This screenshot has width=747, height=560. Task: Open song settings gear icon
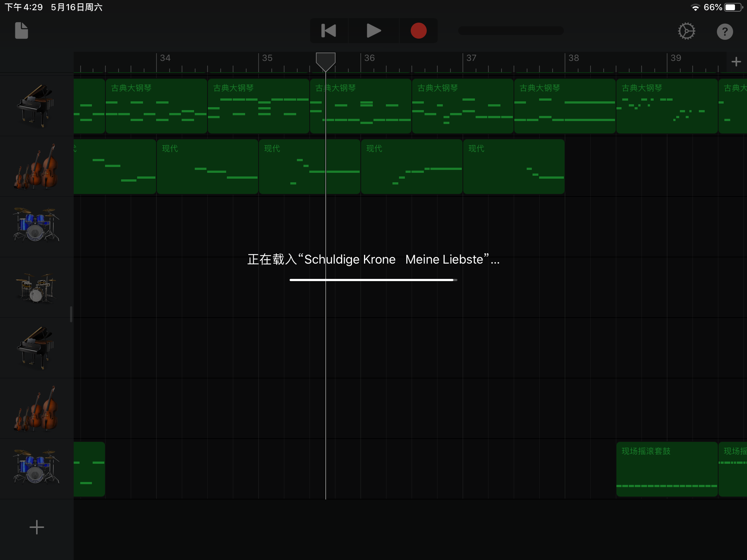(x=686, y=31)
